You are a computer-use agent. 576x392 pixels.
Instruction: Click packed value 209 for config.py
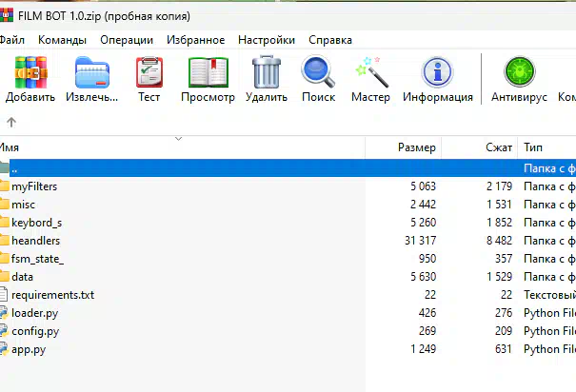tap(504, 331)
